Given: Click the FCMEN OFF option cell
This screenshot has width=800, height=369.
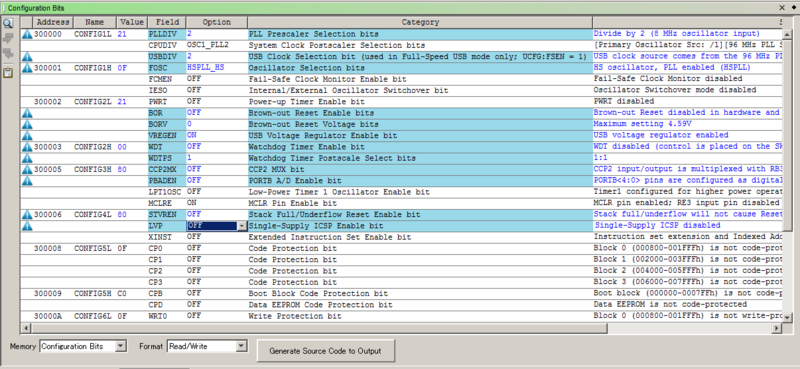Looking at the screenshot, I should coord(217,79).
